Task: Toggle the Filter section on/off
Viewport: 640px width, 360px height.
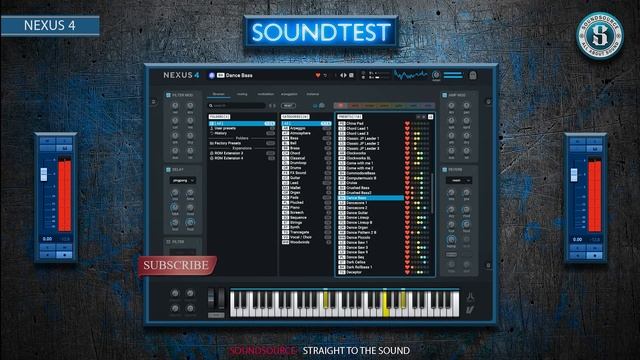Action: [168, 242]
